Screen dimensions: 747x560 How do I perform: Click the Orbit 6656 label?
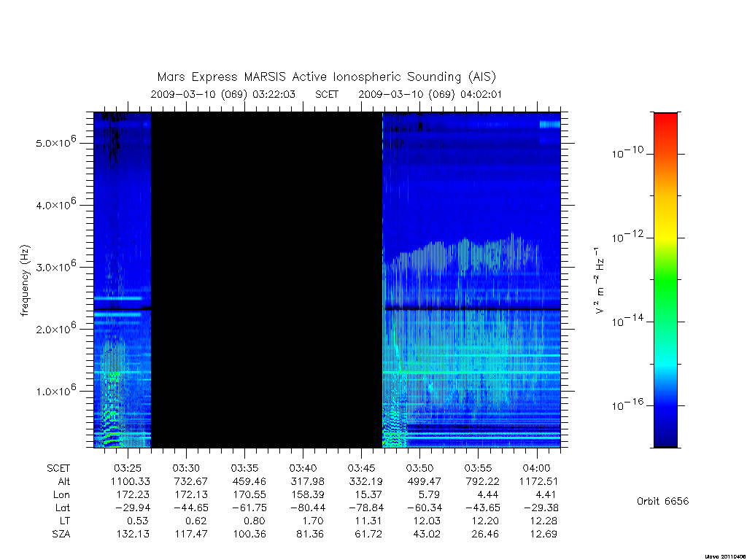point(662,501)
